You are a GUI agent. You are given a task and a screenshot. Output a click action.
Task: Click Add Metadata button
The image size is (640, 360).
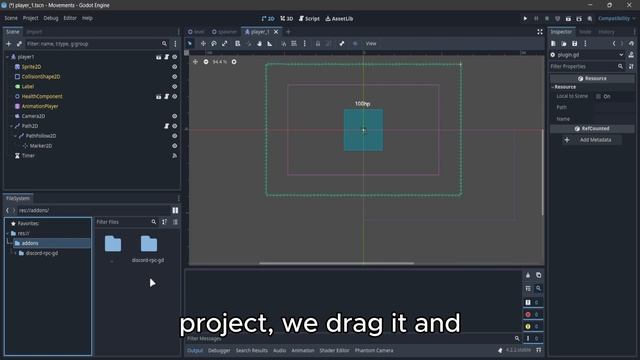pos(591,140)
